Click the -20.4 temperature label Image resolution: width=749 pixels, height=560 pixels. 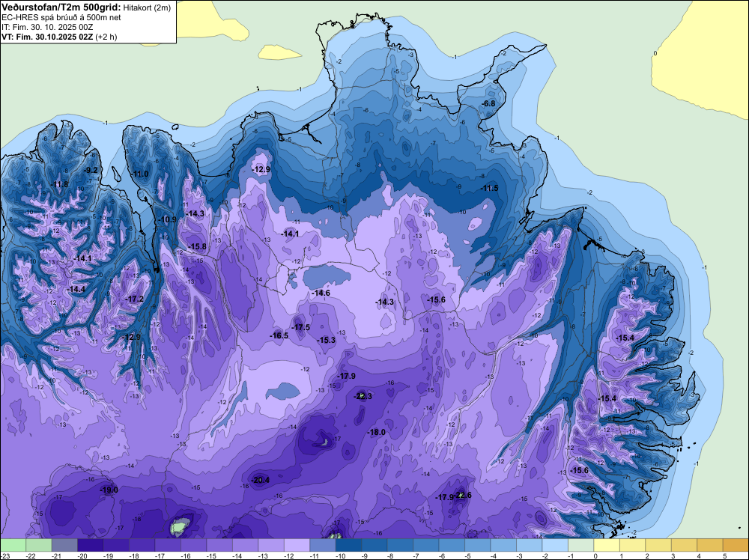(261, 480)
